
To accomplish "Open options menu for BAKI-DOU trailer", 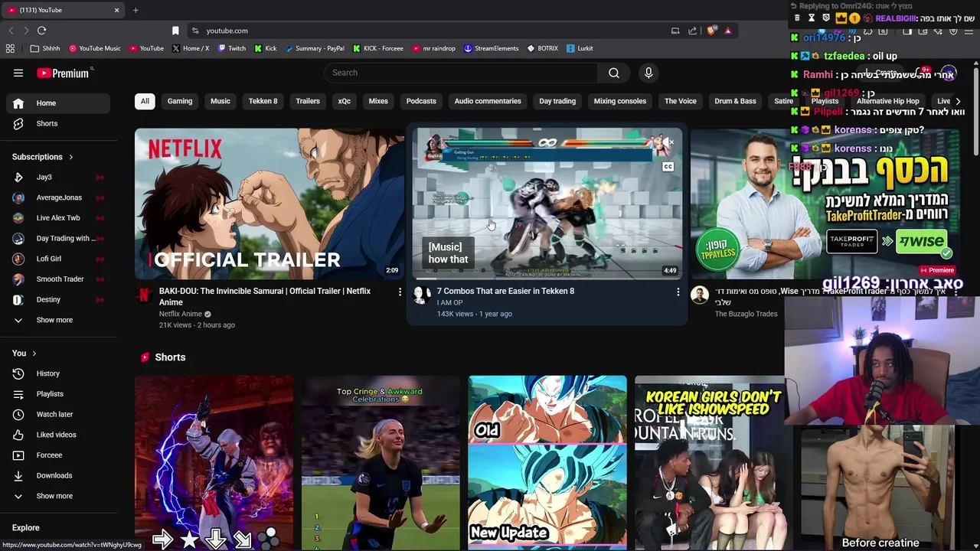I will click(x=400, y=292).
